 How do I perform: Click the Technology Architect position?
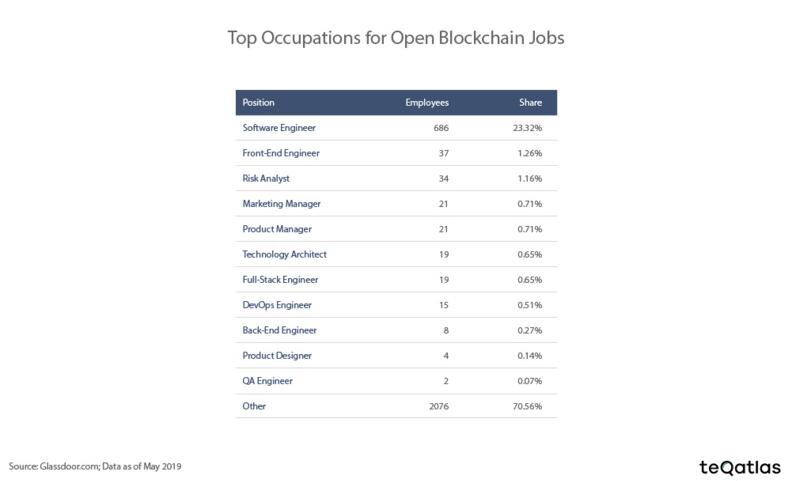[x=285, y=254]
